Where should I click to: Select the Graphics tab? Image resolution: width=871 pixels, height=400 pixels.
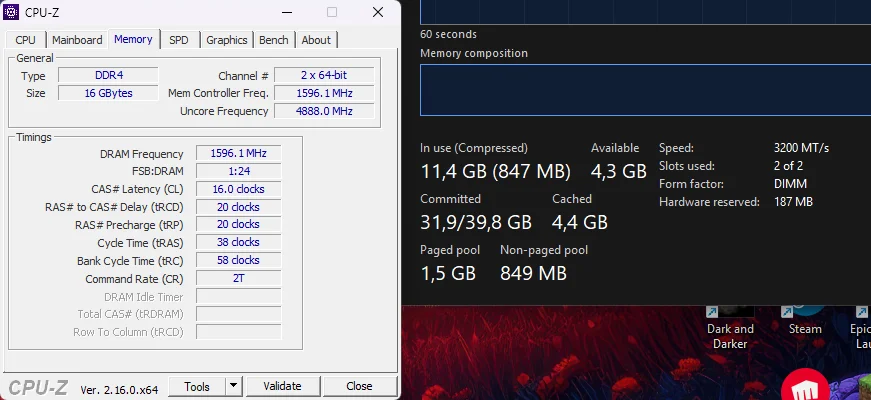(227, 40)
